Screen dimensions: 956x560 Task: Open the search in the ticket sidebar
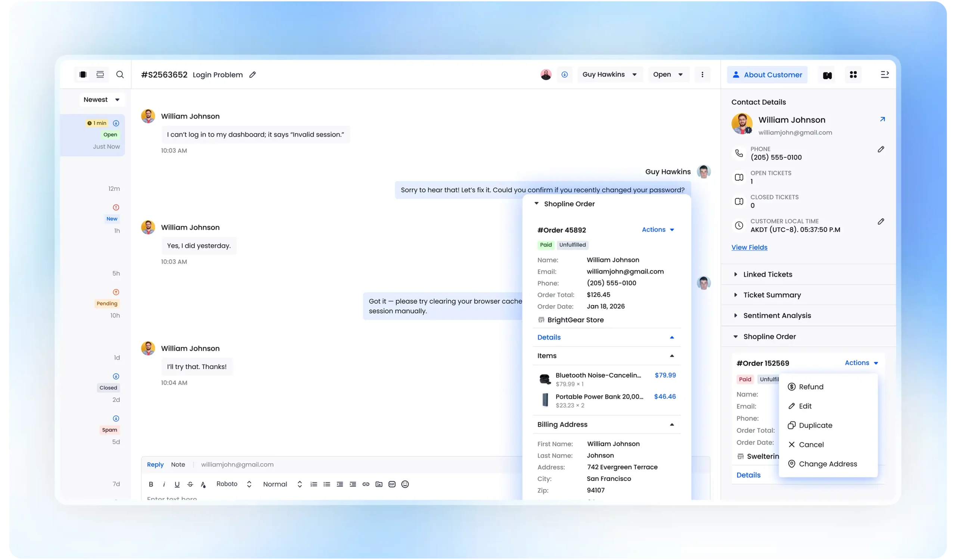(x=120, y=74)
